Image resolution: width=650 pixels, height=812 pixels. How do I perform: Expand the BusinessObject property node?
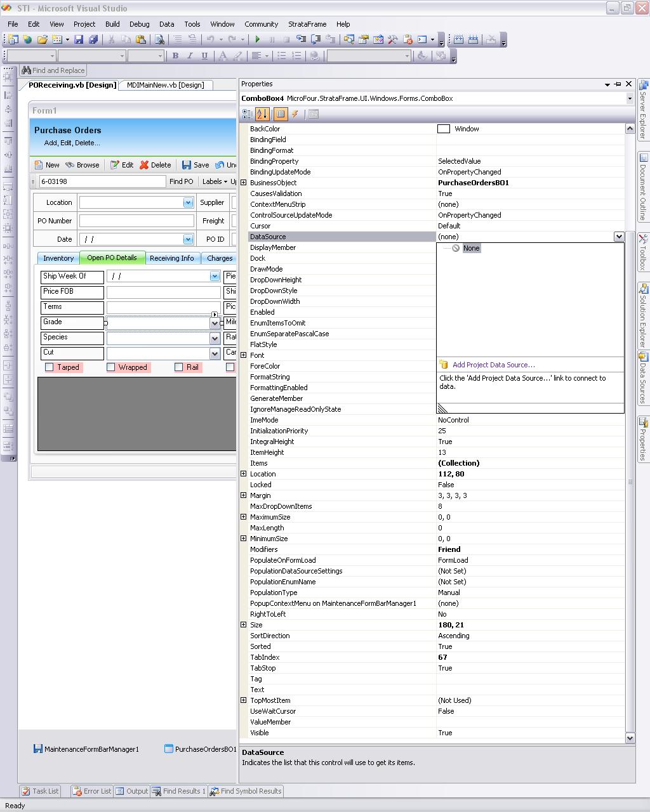[x=244, y=183]
